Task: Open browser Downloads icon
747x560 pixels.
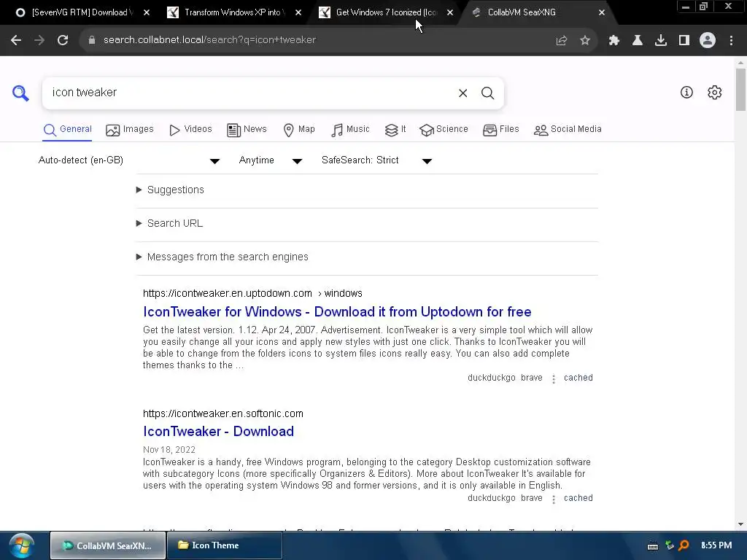Action: [x=661, y=40]
